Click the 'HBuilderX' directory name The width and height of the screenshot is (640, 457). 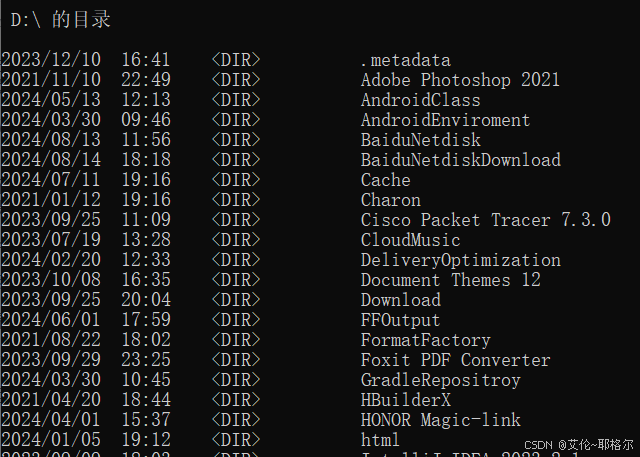pos(406,400)
